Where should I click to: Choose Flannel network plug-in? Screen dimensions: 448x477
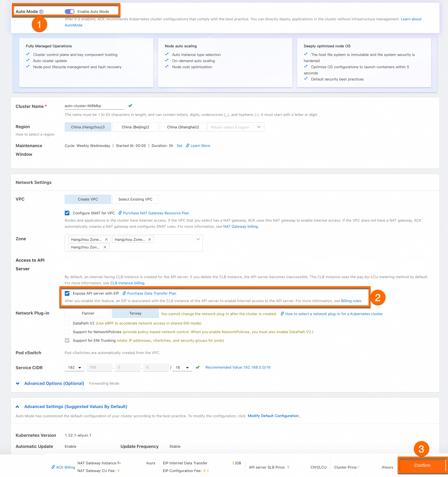pos(88,313)
